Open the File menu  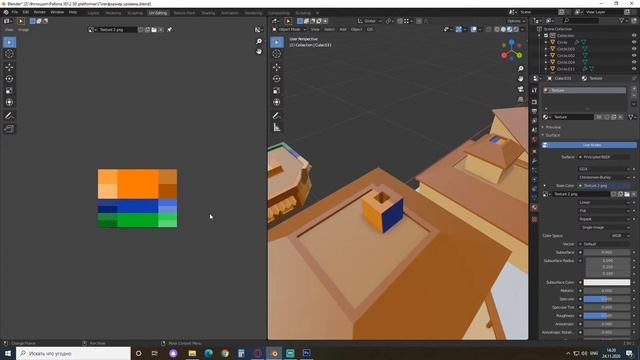[15, 12]
